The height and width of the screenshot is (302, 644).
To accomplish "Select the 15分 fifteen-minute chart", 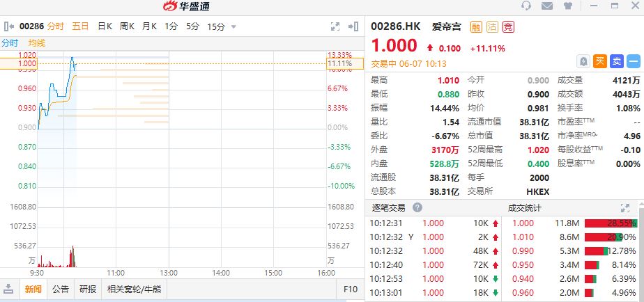I will point(216,27).
